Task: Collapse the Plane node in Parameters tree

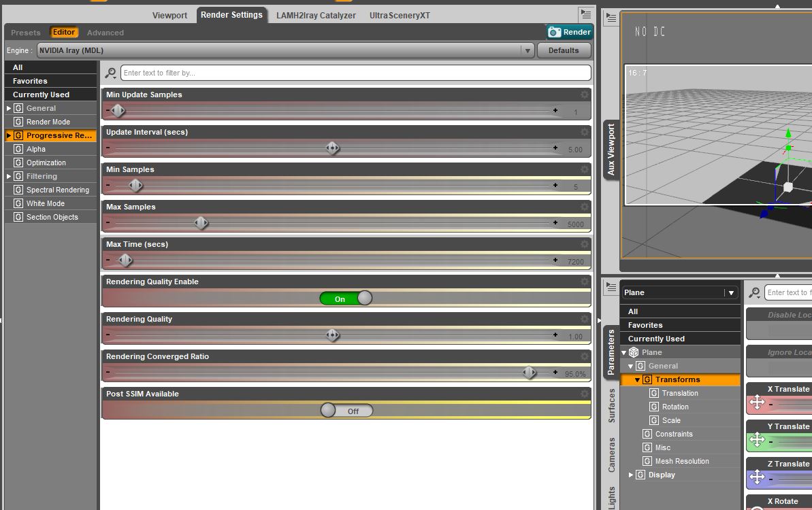Action: click(624, 353)
